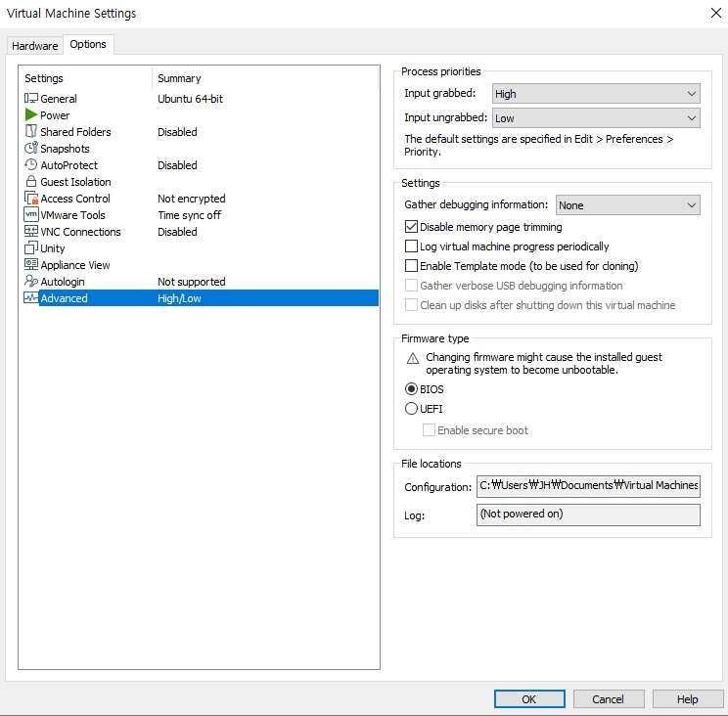Image resolution: width=728 pixels, height=716 pixels.
Task: Select the UEFI firmware radio button
Action: 411,408
